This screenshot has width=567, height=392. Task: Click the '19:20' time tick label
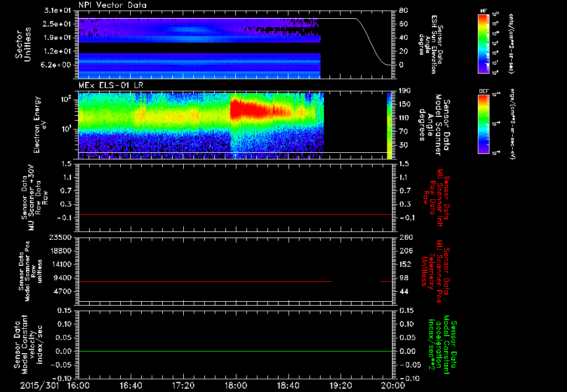point(341,385)
